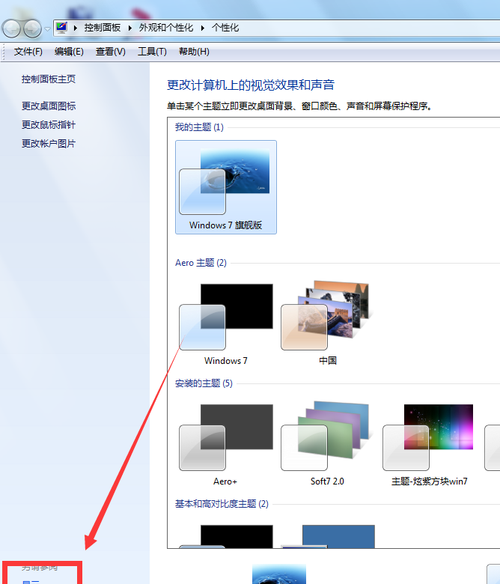Click 控制面板 breadcrumb in address bar
This screenshot has height=584, width=500.
tap(102, 28)
